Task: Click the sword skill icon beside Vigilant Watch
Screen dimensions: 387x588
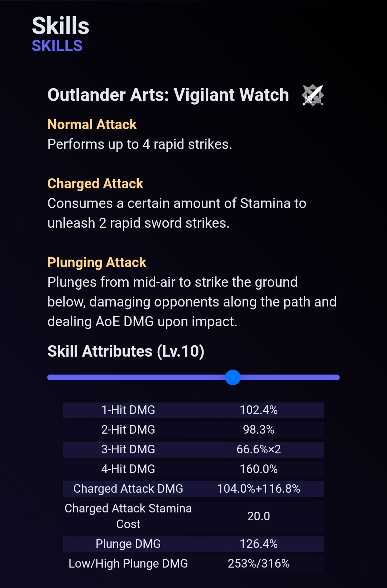Action: tap(313, 95)
